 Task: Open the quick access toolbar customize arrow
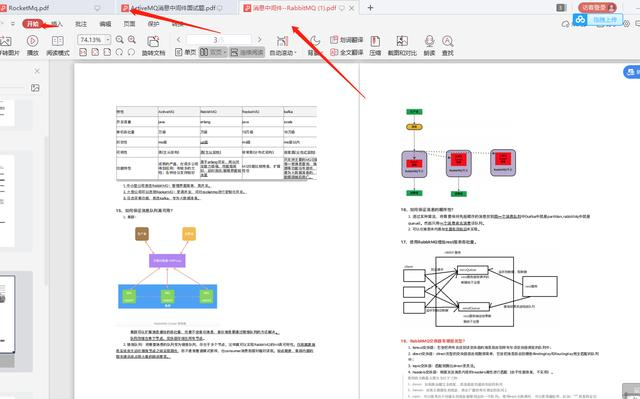click(13, 24)
